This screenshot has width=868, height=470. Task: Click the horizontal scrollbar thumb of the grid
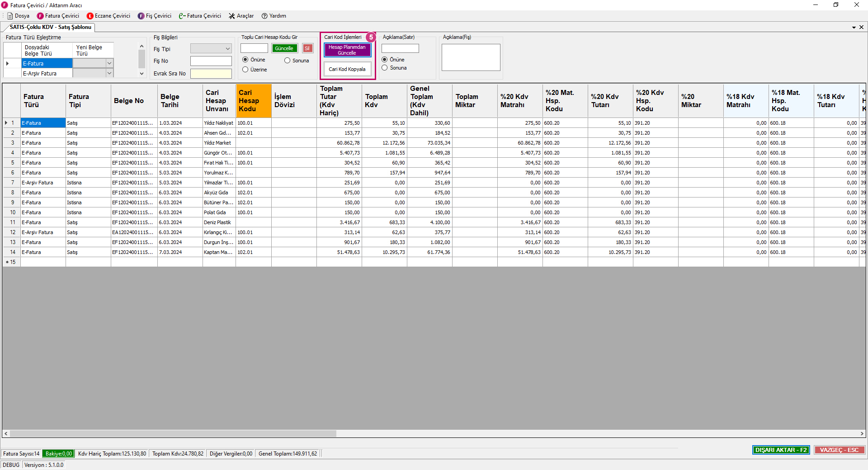[x=173, y=434]
